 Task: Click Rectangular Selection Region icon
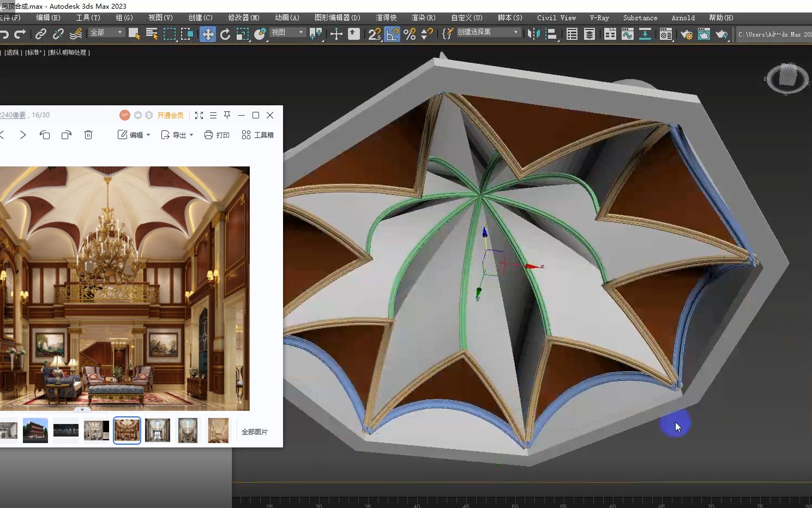170,34
